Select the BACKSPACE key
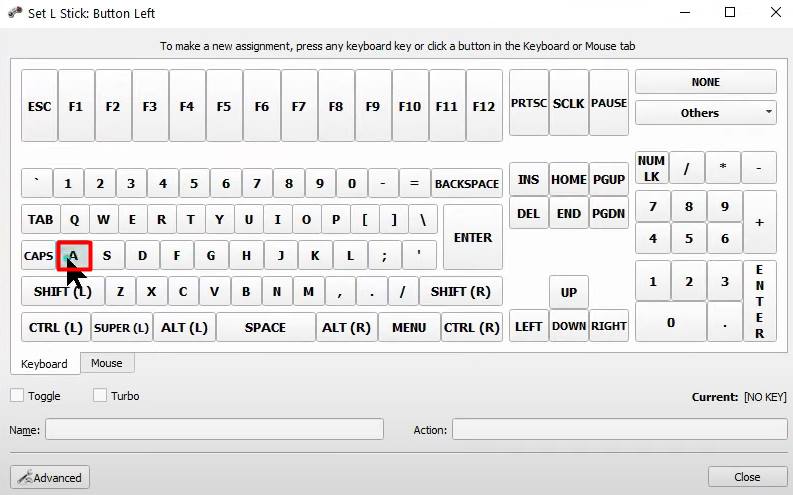Image resolution: width=793 pixels, height=495 pixels. [x=467, y=183]
